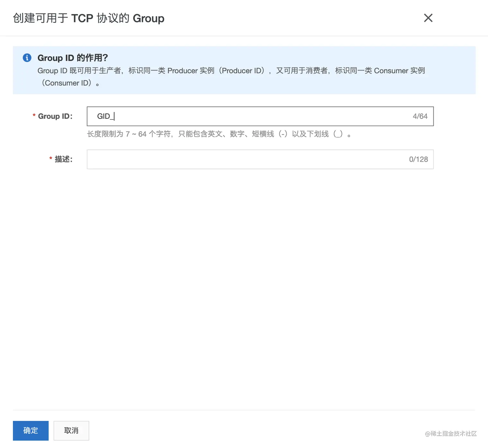The height and width of the screenshot is (448, 488).
Task: Click the 'Group ID 的作用?' heading
Action: 73,58
